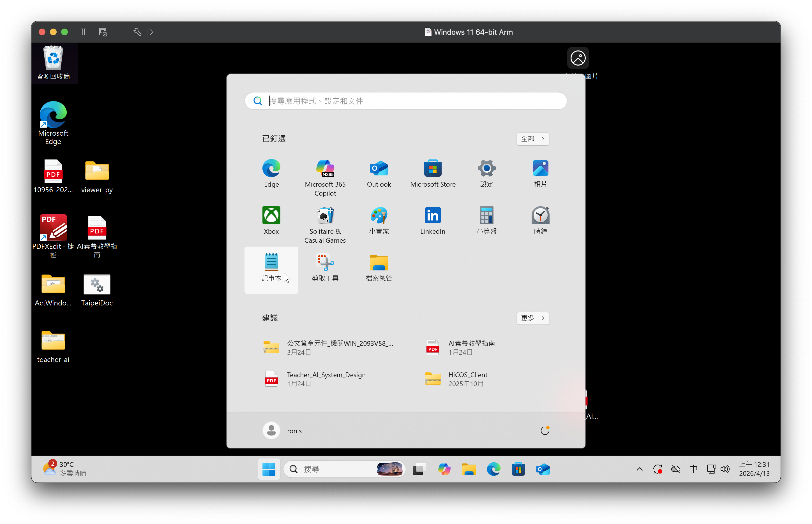Click the OneDrive cloud tray icon
The image size is (812, 524).
675,469
